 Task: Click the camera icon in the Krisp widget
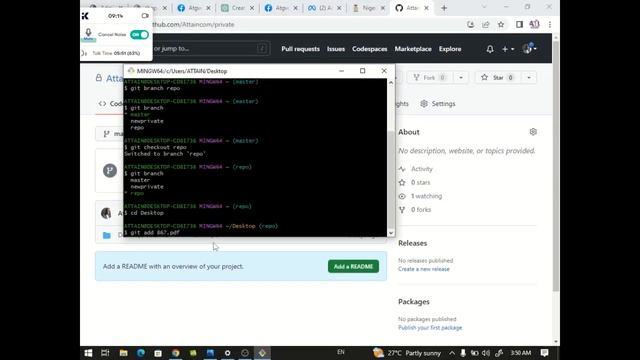pyautogui.click(x=145, y=16)
